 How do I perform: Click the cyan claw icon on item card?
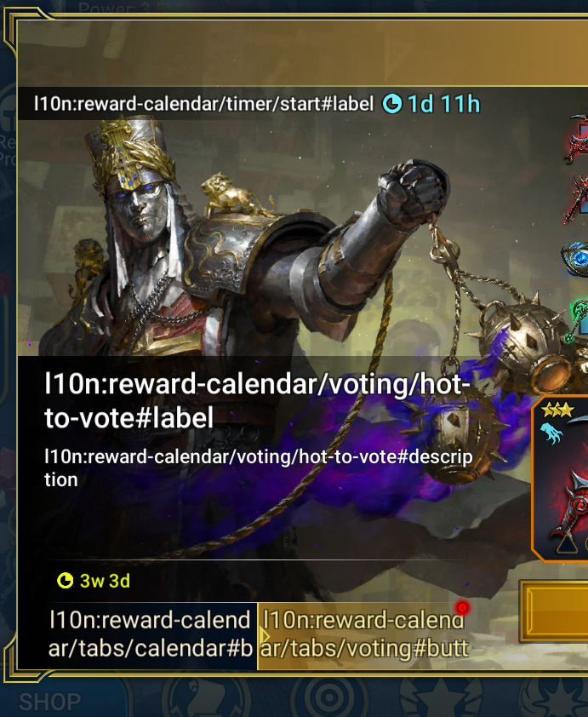(551, 433)
